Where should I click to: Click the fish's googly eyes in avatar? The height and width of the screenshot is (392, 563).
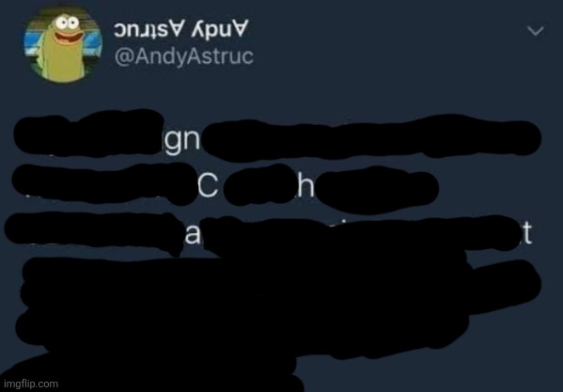pos(68,23)
